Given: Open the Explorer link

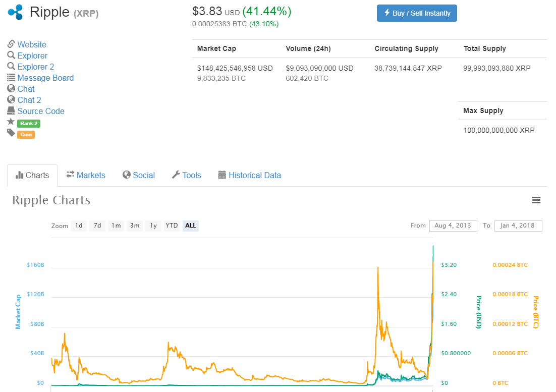Looking at the screenshot, I should point(32,55).
